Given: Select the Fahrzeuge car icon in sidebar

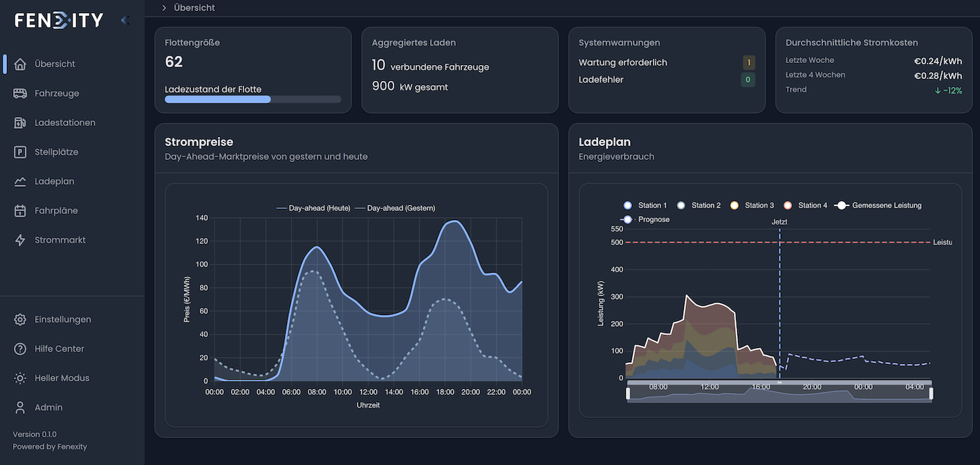Looking at the screenshot, I should 19,93.
